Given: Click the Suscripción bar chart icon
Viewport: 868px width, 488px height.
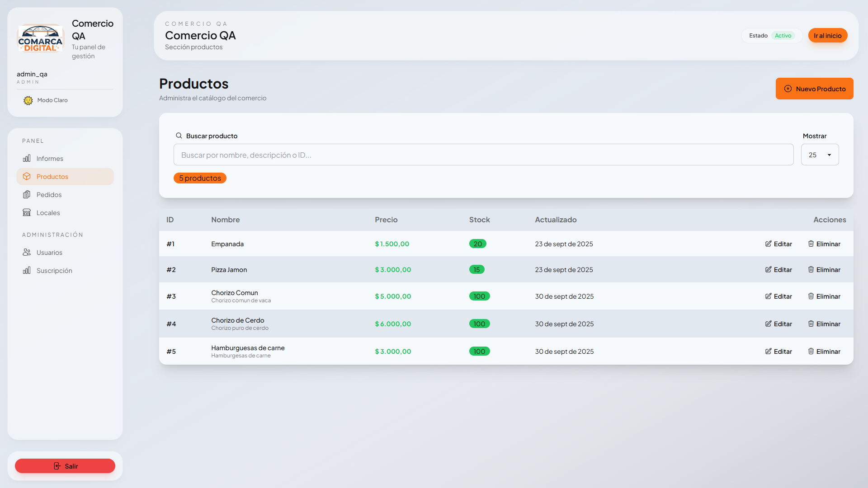Looking at the screenshot, I should tap(27, 270).
